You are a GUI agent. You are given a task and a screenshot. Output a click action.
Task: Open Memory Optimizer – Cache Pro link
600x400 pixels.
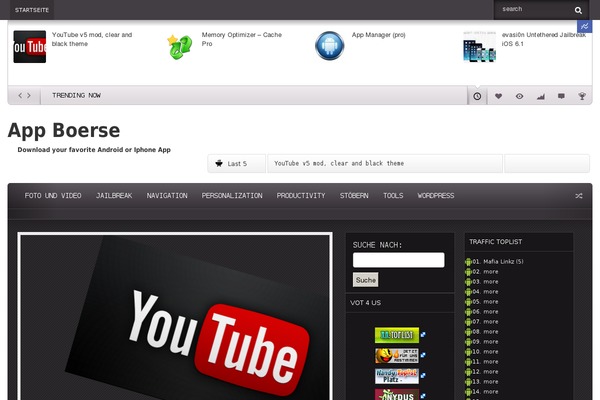(241, 39)
